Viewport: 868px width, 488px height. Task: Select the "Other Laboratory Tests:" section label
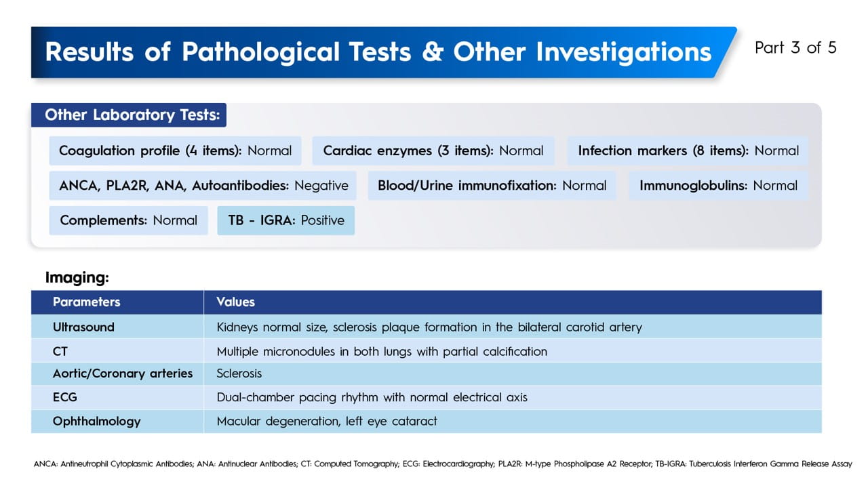pos(132,115)
